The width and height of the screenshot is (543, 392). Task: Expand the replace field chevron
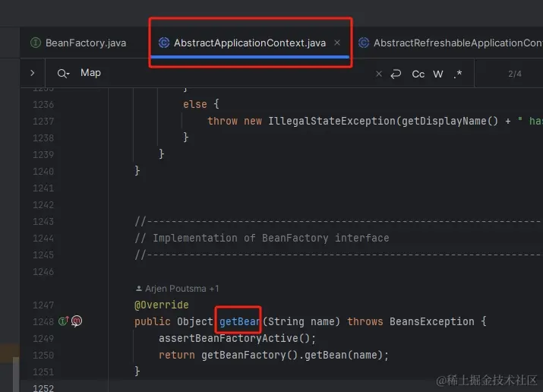(x=33, y=73)
